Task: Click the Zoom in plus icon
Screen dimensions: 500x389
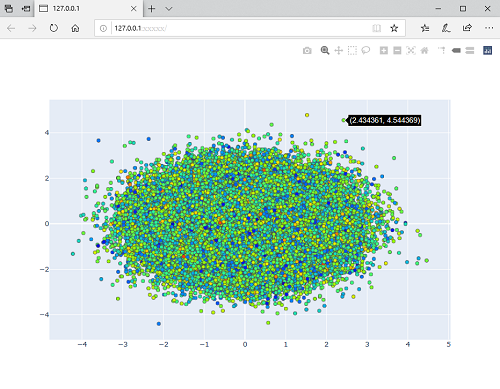Action: coord(384,50)
